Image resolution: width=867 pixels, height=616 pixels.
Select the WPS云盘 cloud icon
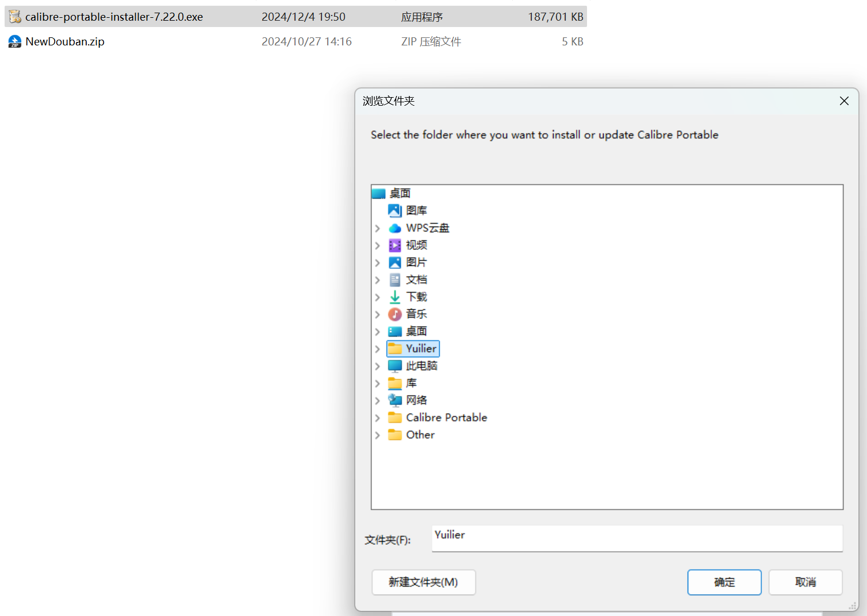point(394,228)
